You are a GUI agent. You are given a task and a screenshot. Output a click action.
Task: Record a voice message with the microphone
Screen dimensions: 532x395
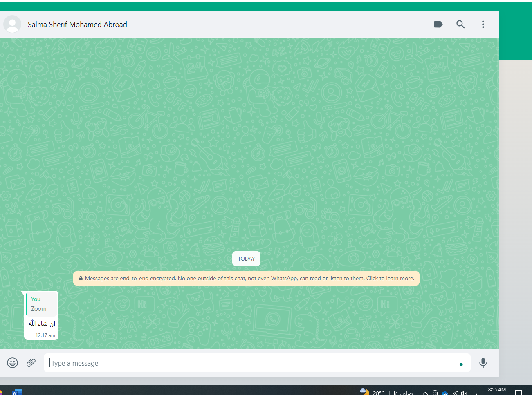coord(483,363)
